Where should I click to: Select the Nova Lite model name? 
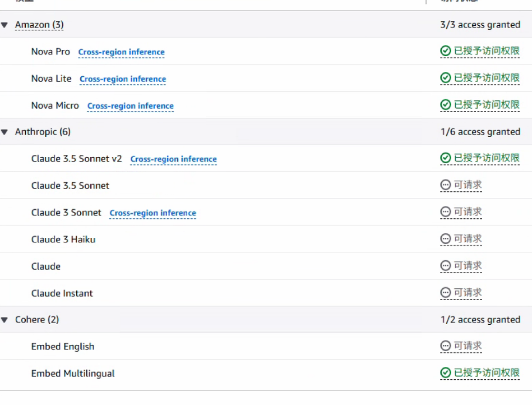pos(51,79)
